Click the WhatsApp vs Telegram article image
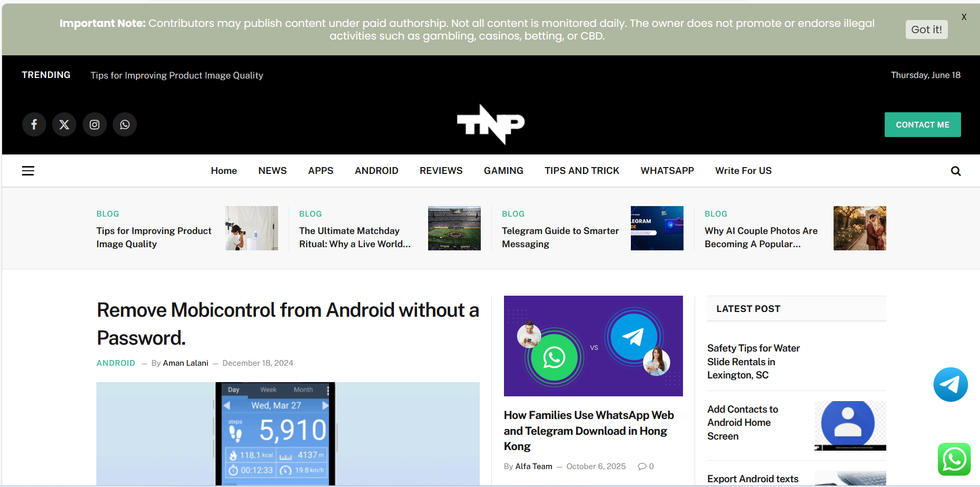This screenshot has width=980, height=487. coord(593,346)
